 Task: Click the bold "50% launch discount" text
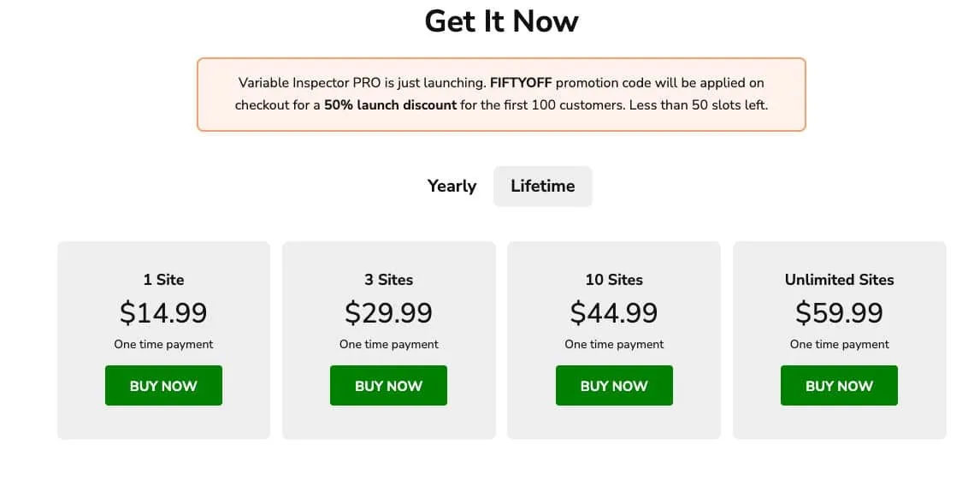390,105
